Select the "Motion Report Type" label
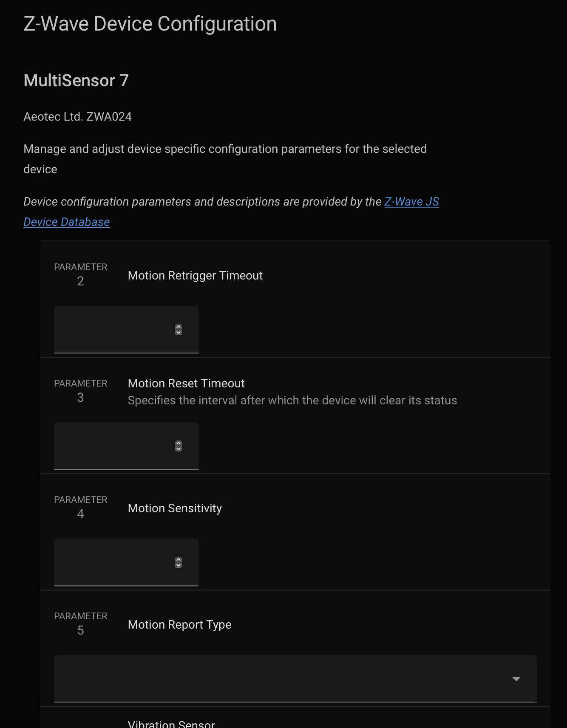 [179, 625]
